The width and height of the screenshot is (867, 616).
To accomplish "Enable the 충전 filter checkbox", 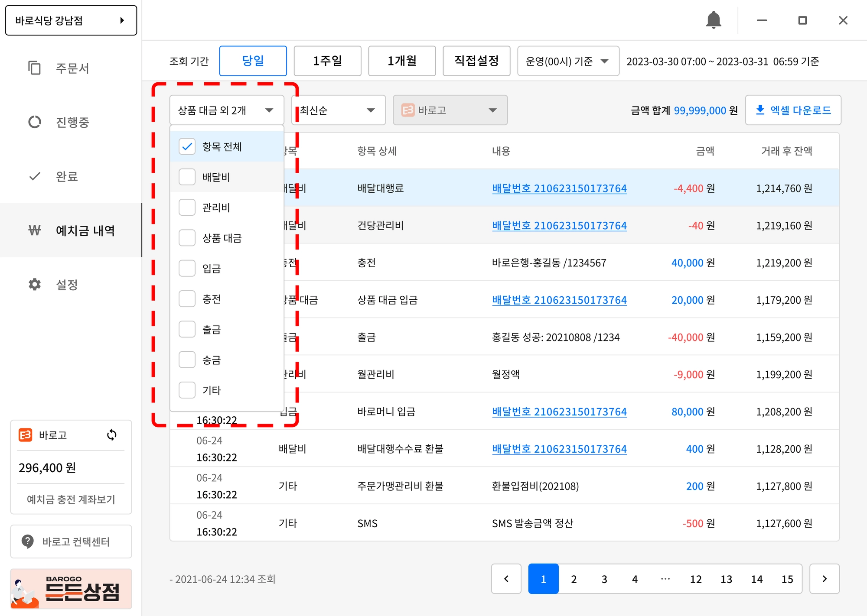I will [187, 299].
